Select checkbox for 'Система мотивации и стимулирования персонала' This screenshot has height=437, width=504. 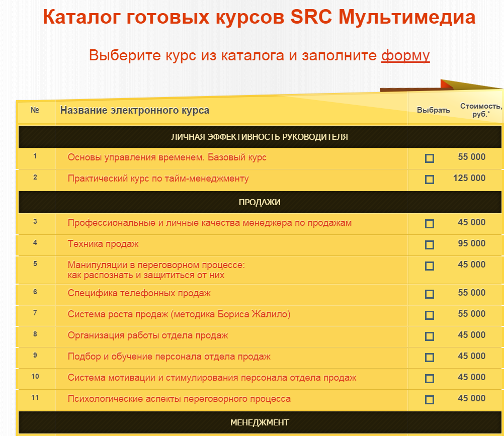click(x=430, y=379)
